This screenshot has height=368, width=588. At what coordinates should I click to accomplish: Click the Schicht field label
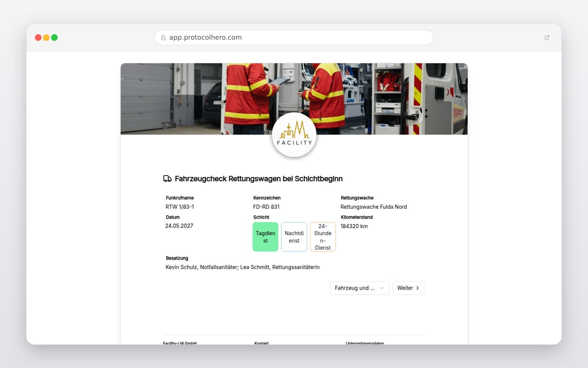tap(261, 217)
